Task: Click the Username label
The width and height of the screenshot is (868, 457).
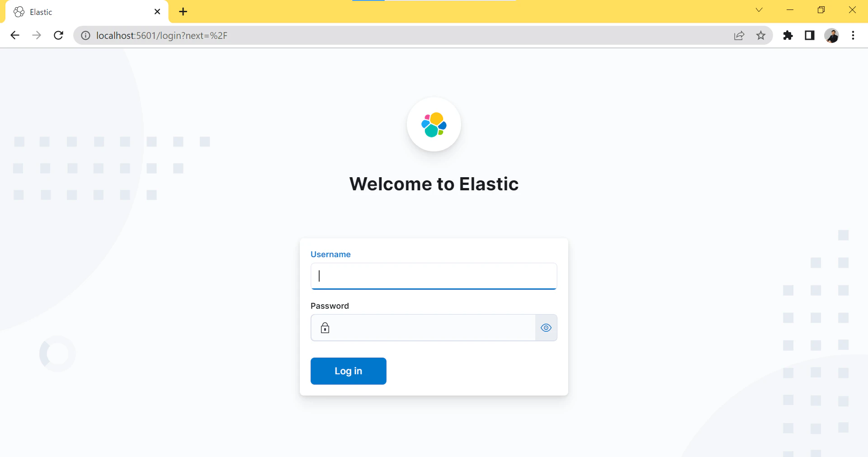Action: pyautogui.click(x=330, y=254)
